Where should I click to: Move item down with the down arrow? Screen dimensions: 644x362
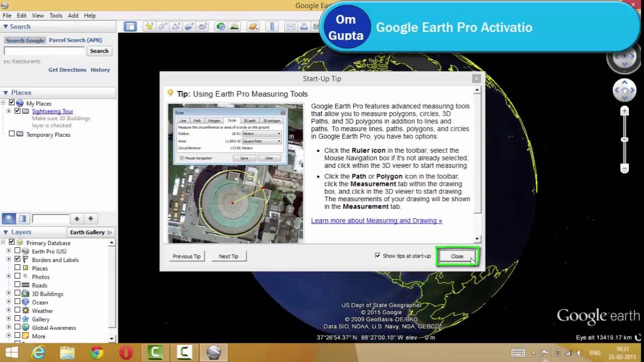coord(91,219)
